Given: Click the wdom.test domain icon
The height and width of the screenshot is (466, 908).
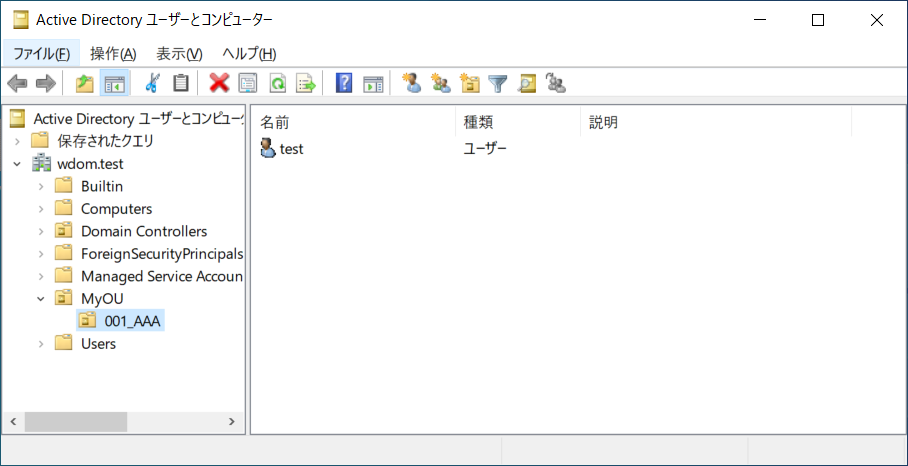Looking at the screenshot, I should tap(42, 164).
